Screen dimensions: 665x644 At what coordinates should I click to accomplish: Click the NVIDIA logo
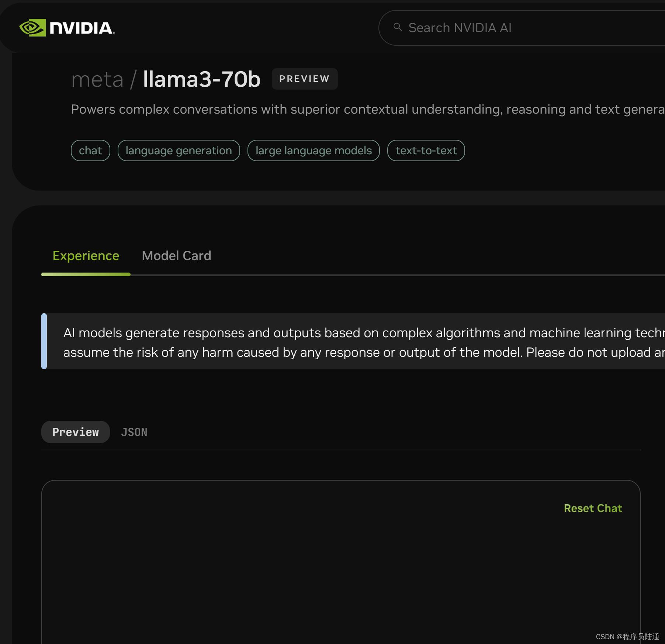tap(67, 28)
